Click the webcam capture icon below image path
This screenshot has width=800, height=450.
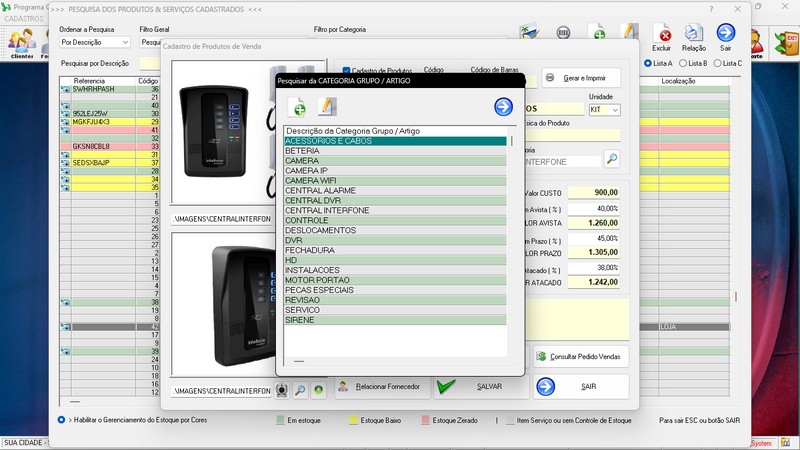(282, 389)
